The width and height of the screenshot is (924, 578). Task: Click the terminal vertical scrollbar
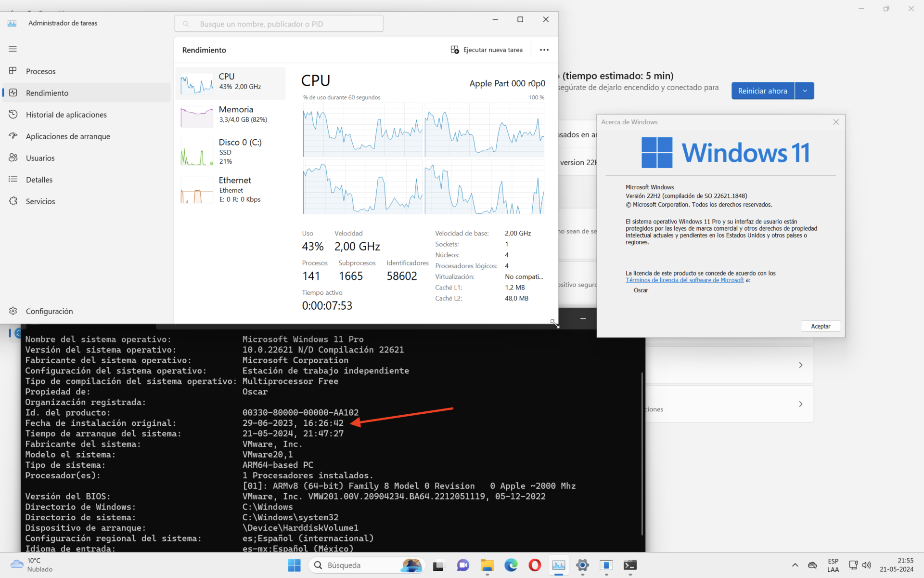coord(642,453)
